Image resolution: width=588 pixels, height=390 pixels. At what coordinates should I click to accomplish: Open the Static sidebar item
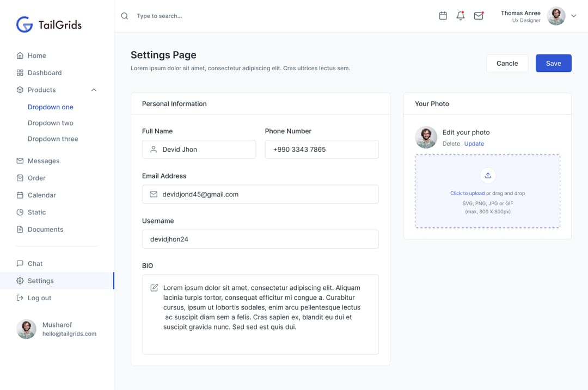[x=36, y=212]
